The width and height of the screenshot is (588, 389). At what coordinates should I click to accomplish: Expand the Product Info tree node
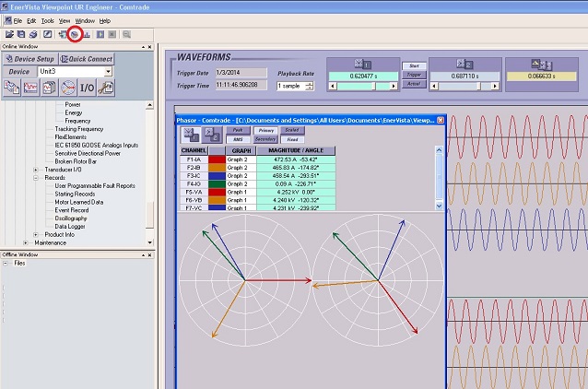coord(36,235)
